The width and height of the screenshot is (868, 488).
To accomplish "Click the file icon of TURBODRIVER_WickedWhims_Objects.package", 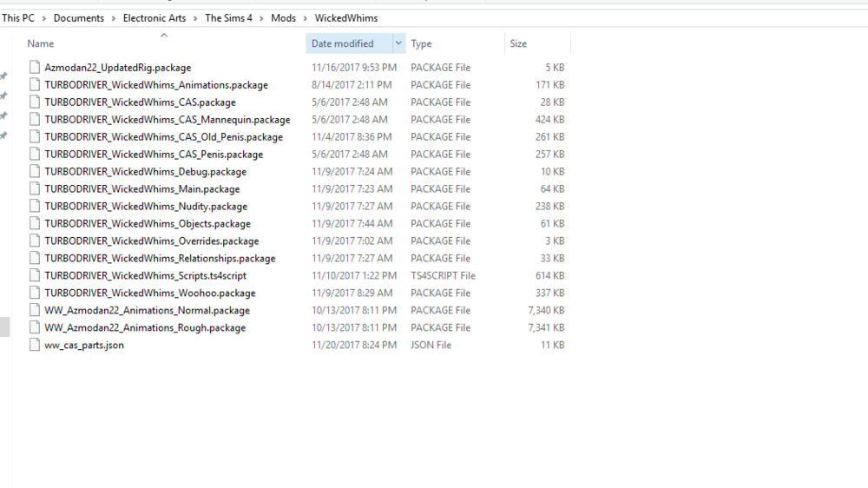I will [35, 224].
